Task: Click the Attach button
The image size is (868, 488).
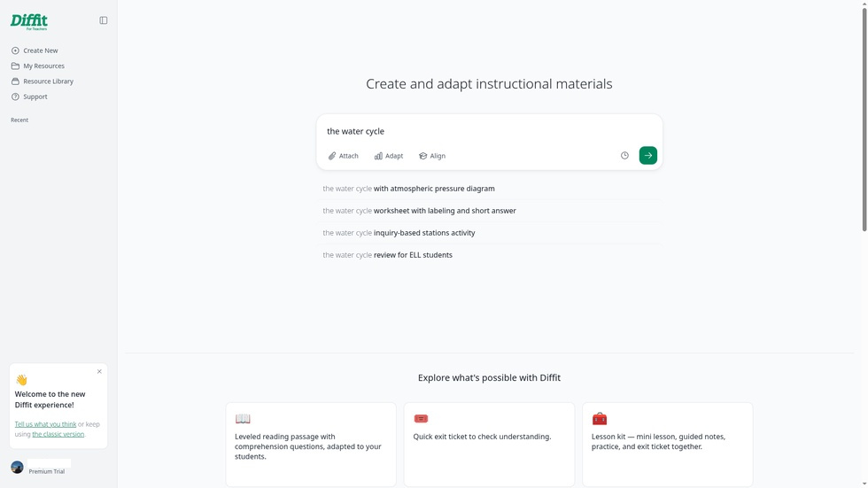Action: coord(344,156)
